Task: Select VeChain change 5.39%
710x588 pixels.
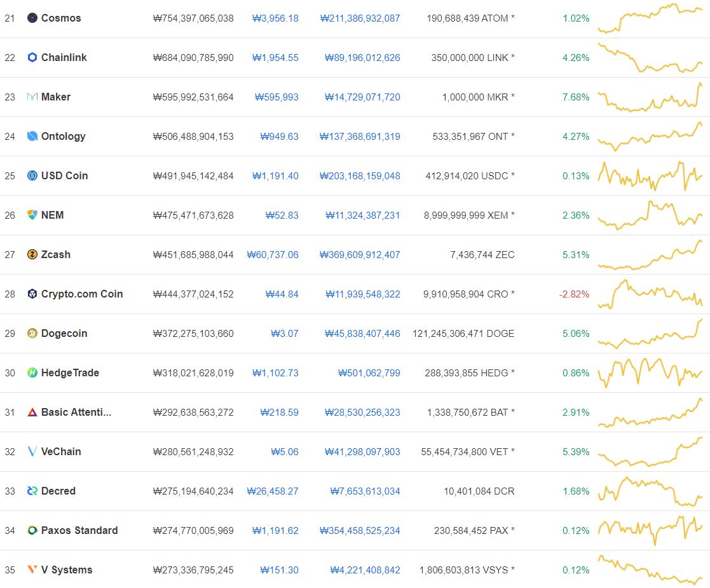Action: 576,452
